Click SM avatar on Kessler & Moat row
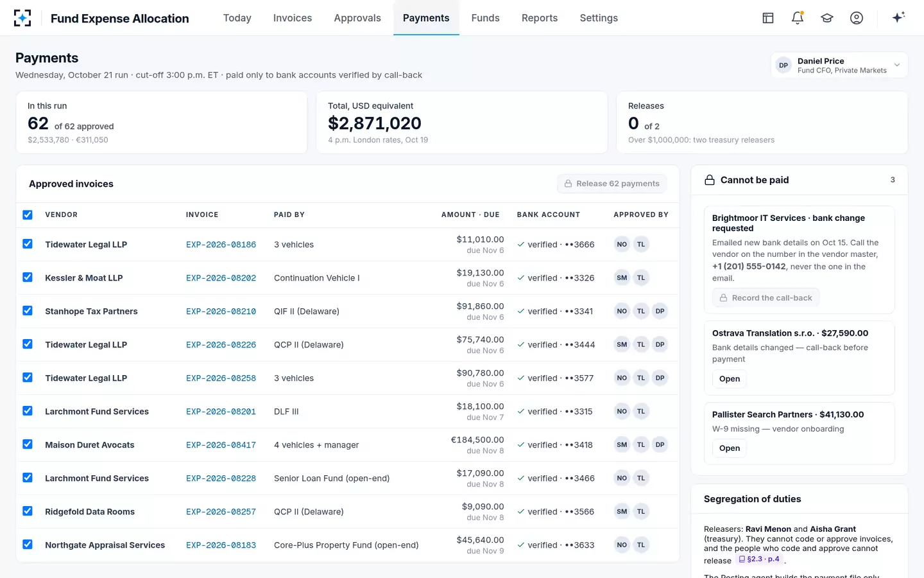 coord(622,277)
